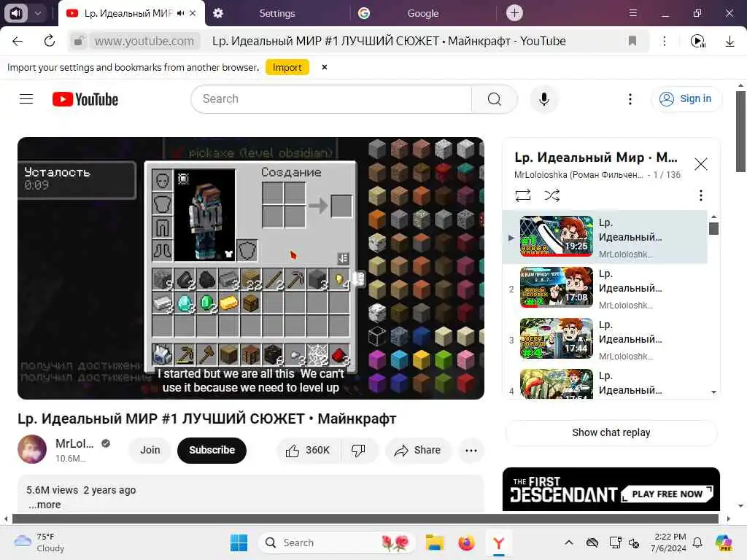747x560 pixels.
Task: Show hidden system tray icons
Action: [569, 542]
